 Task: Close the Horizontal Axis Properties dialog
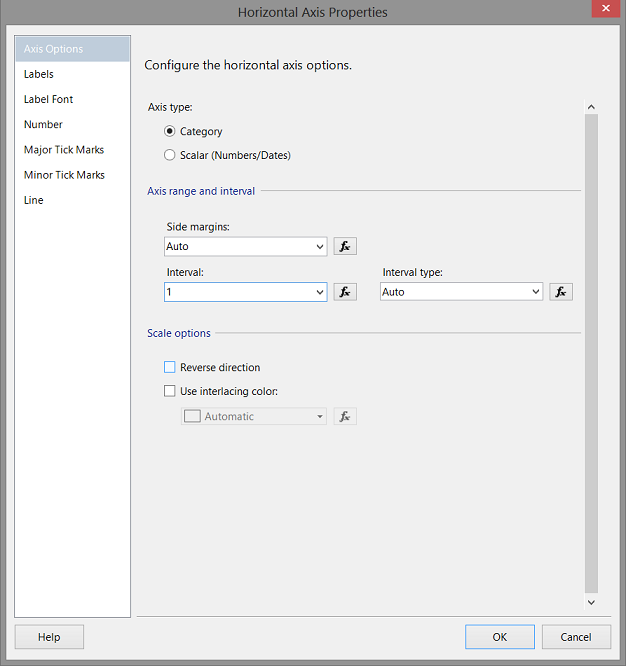pos(602,12)
